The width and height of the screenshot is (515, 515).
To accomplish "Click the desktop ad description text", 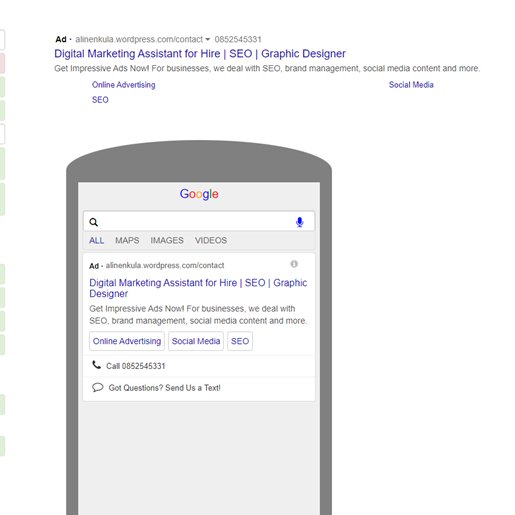I will [x=267, y=68].
